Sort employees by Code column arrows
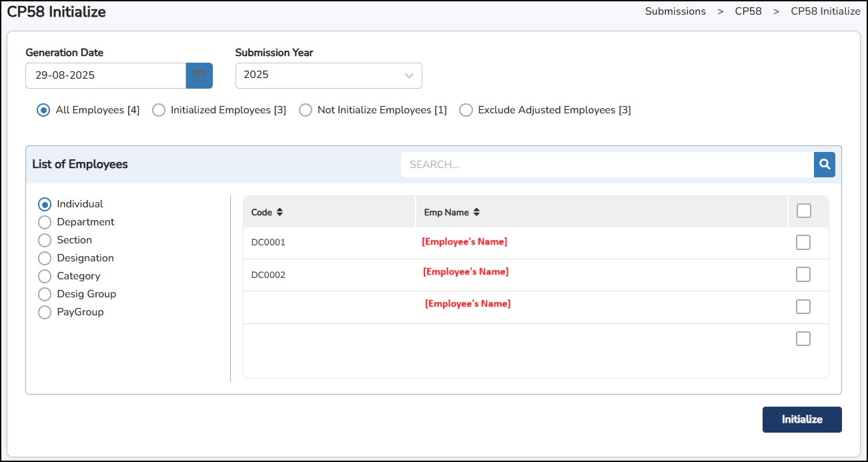The height and width of the screenshot is (462, 868). (280, 212)
